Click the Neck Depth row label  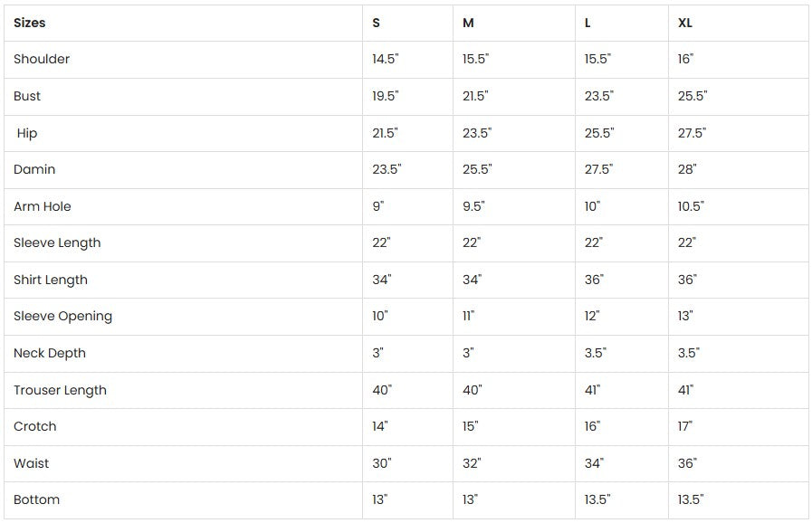[x=50, y=353]
